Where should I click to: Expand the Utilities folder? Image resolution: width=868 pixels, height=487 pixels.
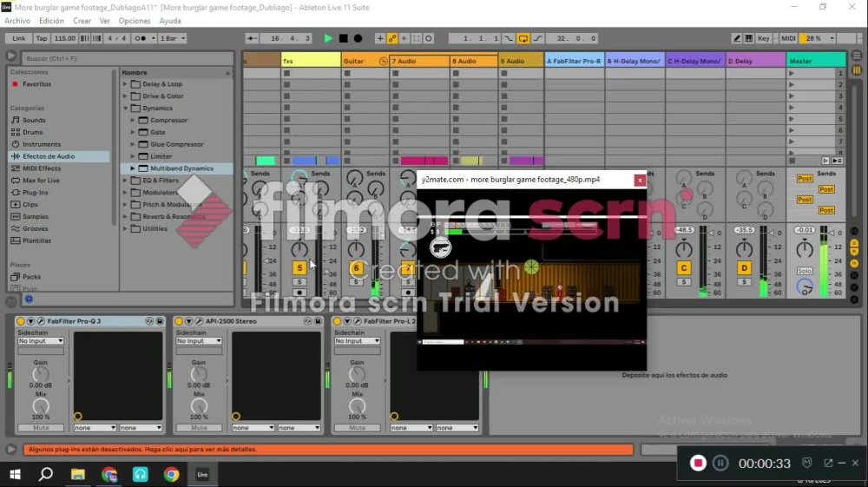pyautogui.click(x=125, y=228)
